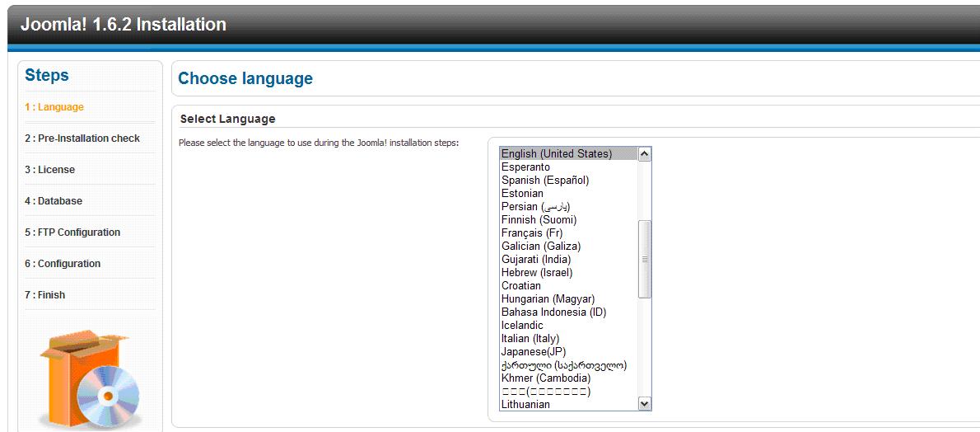Open step 1 : Language
The height and width of the screenshot is (432, 980).
[54, 107]
